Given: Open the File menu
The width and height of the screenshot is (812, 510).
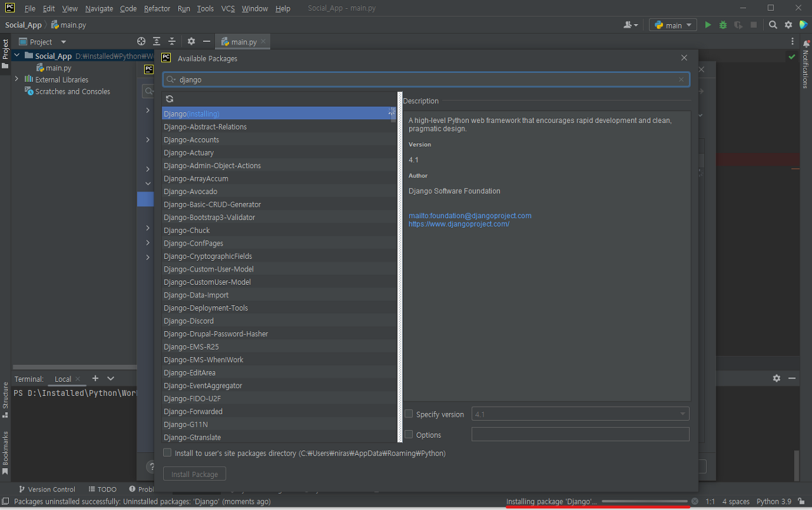Looking at the screenshot, I should (30, 8).
